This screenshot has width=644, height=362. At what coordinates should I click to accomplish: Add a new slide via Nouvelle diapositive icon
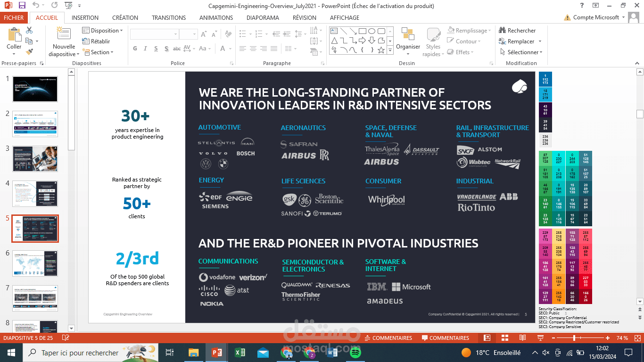pos(64,34)
